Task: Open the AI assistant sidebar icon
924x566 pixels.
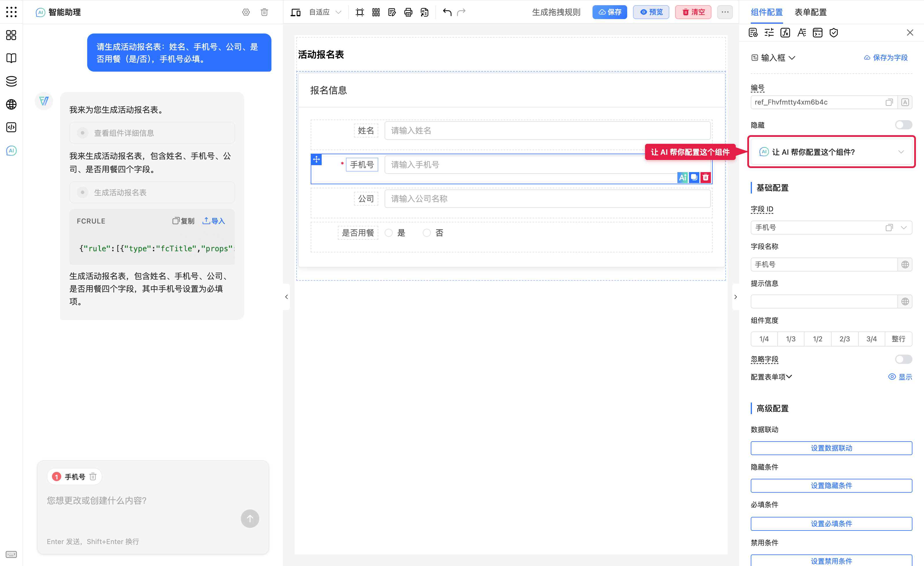Action: pyautogui.click(x=11, y=151)
